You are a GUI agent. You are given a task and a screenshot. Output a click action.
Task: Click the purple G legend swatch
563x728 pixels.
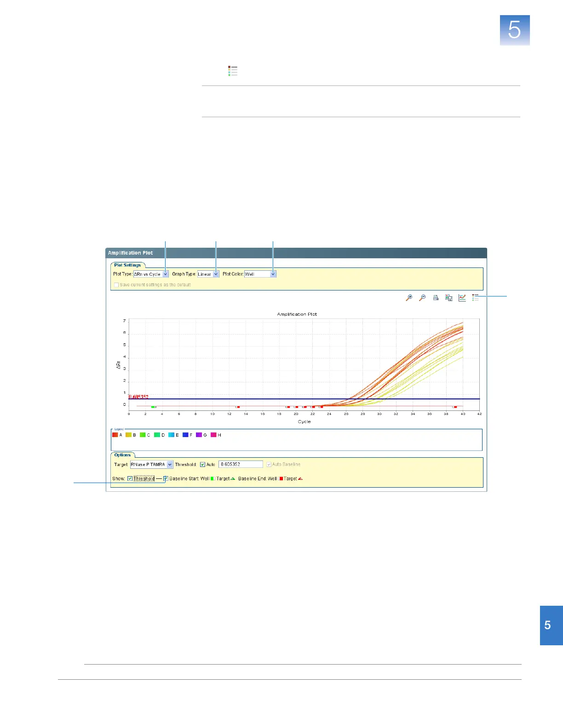(x=199, y=435)
